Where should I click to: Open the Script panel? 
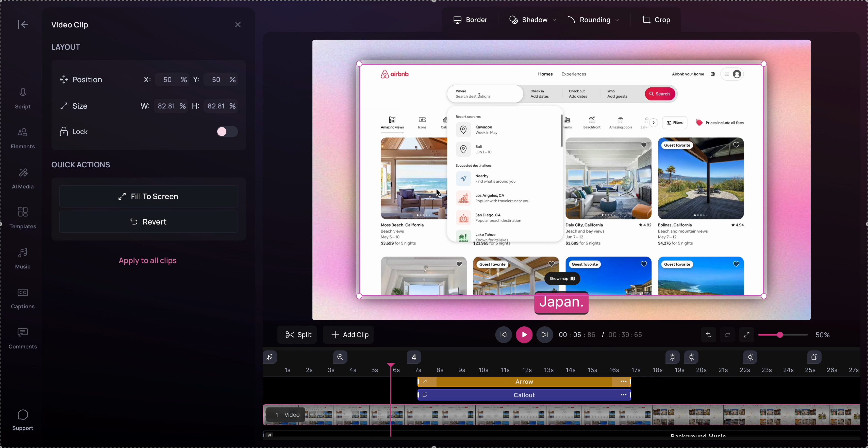tap(23, 98)
